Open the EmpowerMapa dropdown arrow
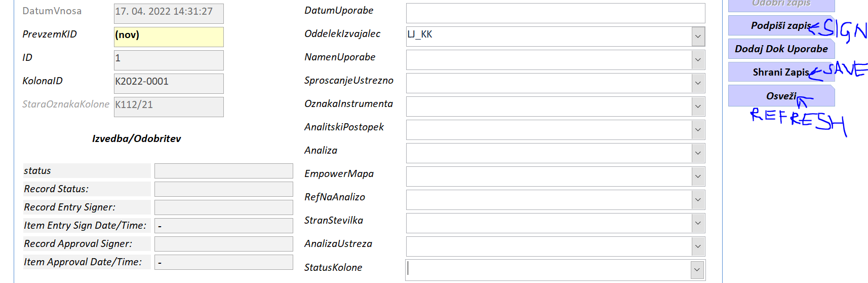 point(698,176)
